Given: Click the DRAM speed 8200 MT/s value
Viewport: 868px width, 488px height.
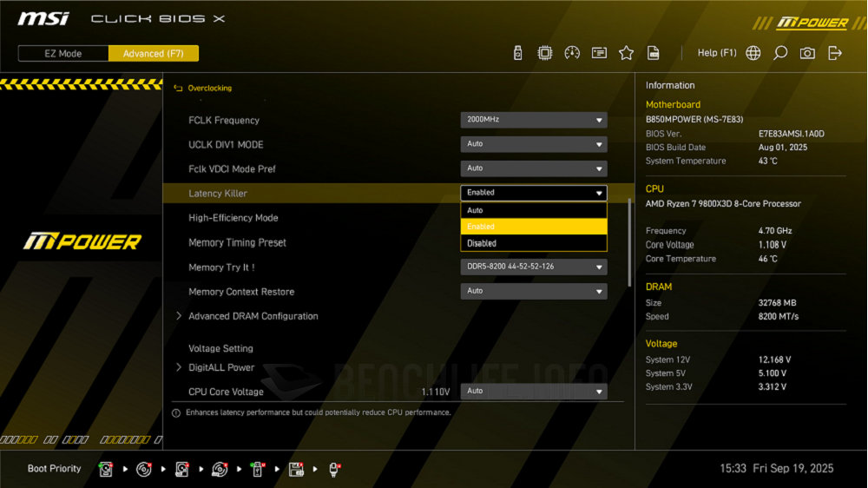Looking at the screenshot, I should [x=779, y=317].
